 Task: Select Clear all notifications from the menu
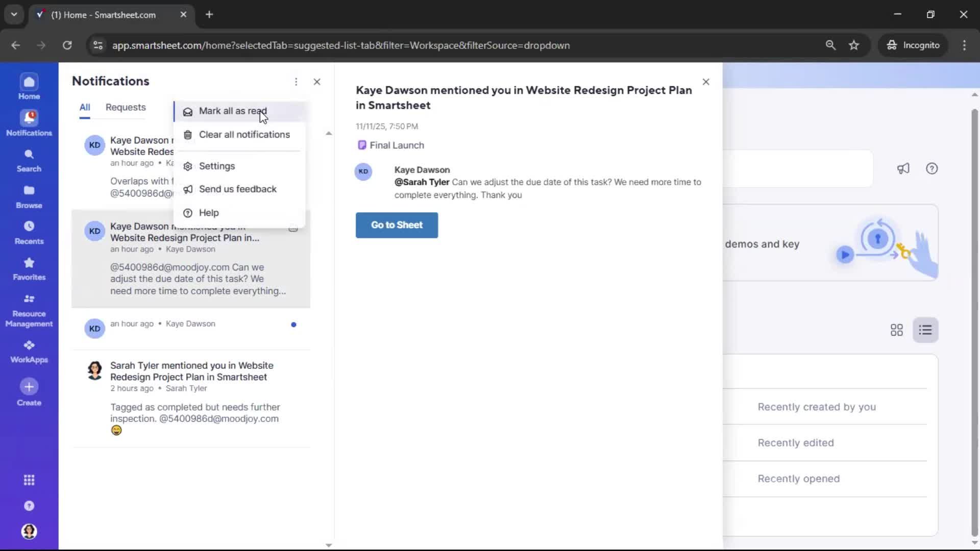coord(244,135)
